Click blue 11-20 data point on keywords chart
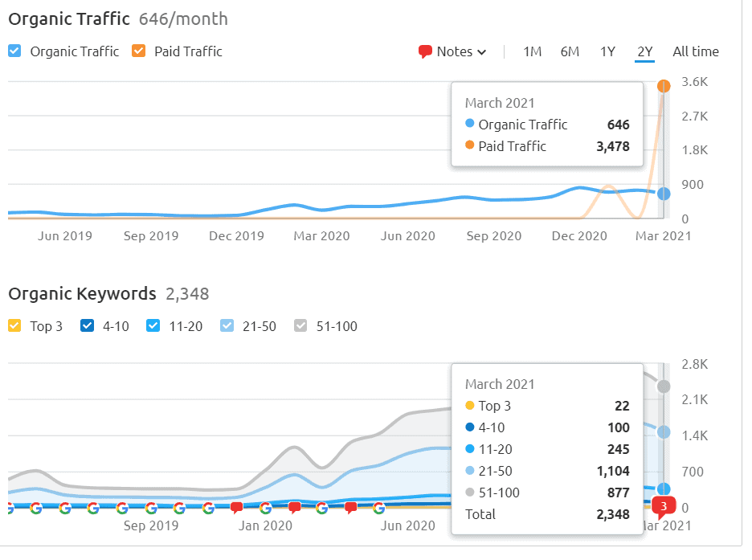 (x=664, y=489)
